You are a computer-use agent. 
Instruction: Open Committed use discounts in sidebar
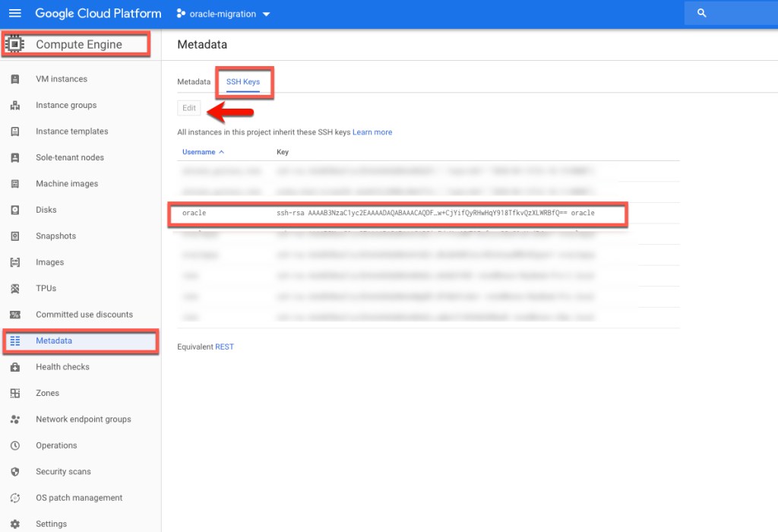(84, 315)
